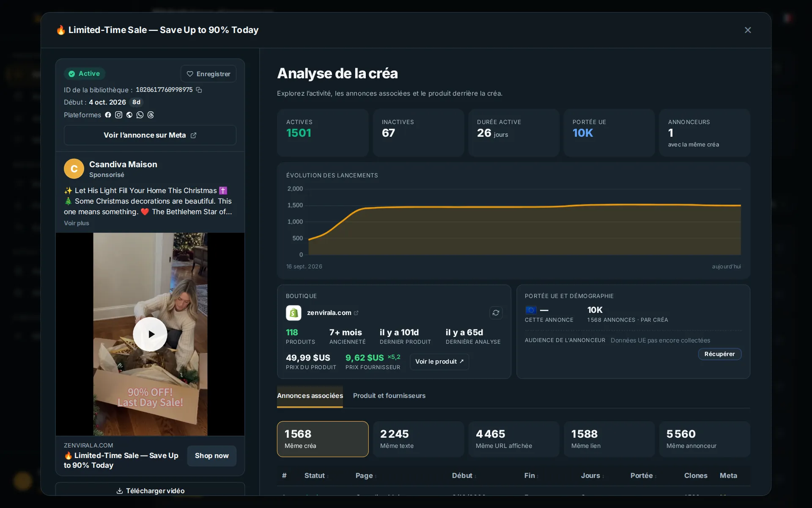Viewport: 812px width, 508px height.
Task: Click the external link icon beside zenvirala.com
Action: (x=356, y=313)
